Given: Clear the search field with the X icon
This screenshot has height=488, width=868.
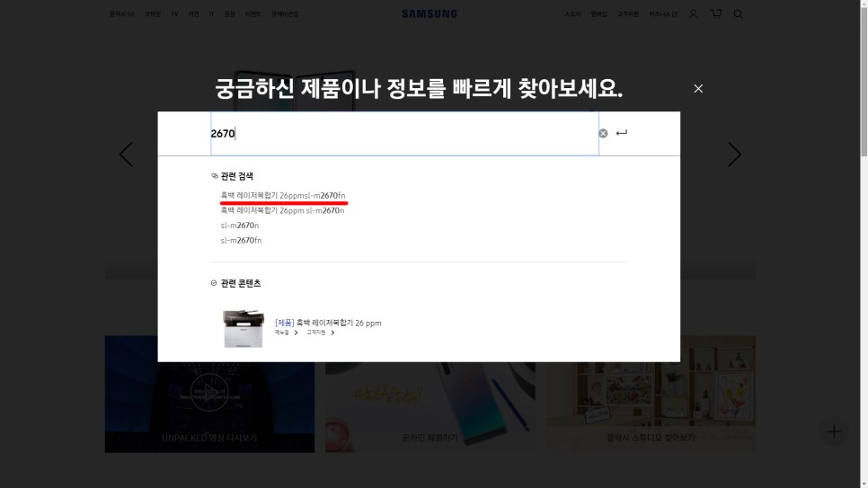Looking at the screenshot, I should (x=603, y=134).
